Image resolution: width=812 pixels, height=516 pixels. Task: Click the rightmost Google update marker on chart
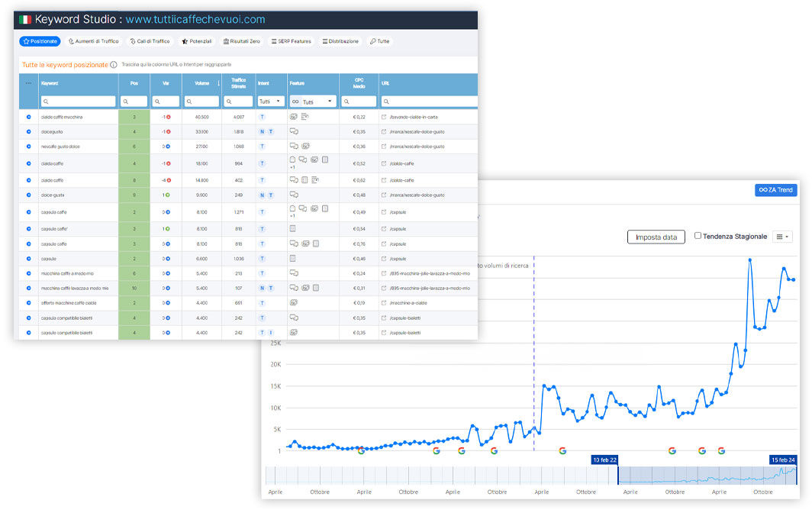721,451
